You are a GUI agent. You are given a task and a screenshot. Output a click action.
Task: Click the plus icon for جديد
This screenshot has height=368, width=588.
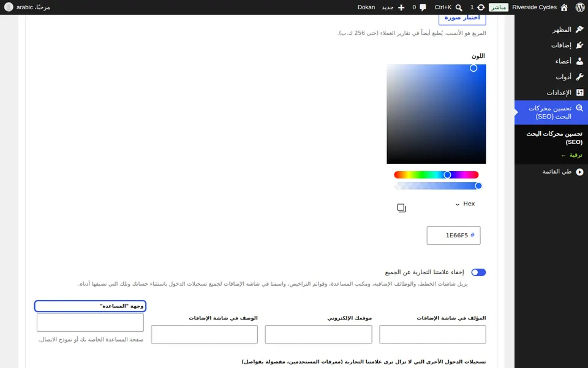pos(401,7)
